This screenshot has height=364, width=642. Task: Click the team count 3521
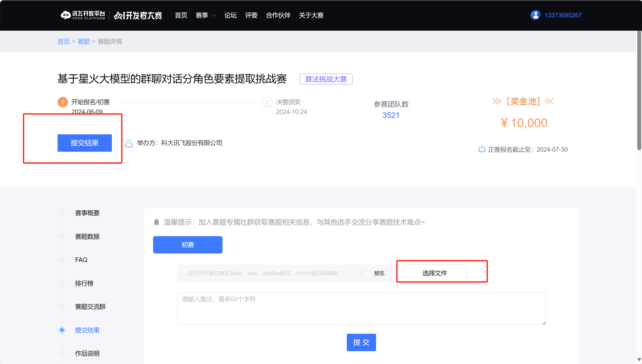pyautogui.click(x=391, y=115)
